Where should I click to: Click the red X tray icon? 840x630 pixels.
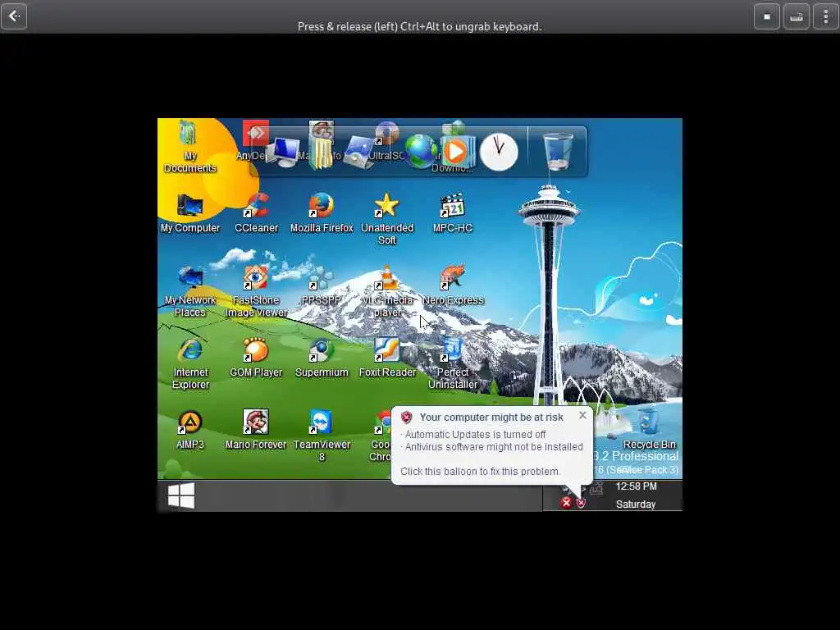566,503
